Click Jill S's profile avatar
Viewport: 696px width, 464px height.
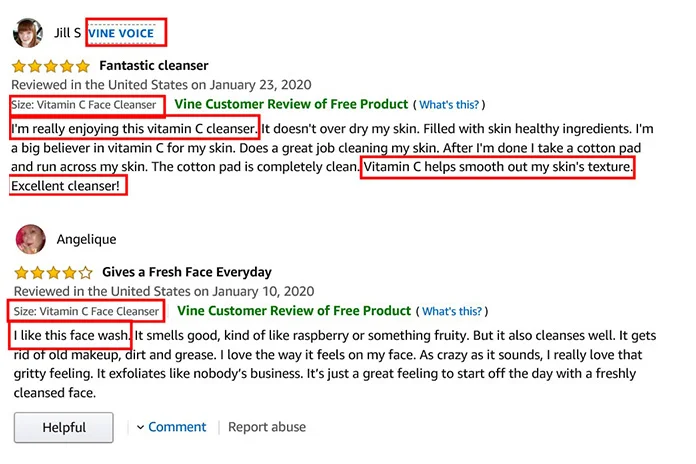pos(27,33)
